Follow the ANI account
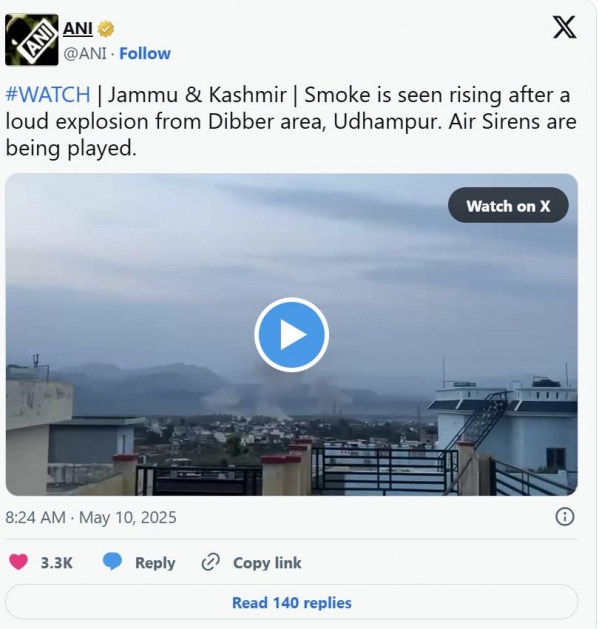Screen dimensions: 600x629 (145, 53)
